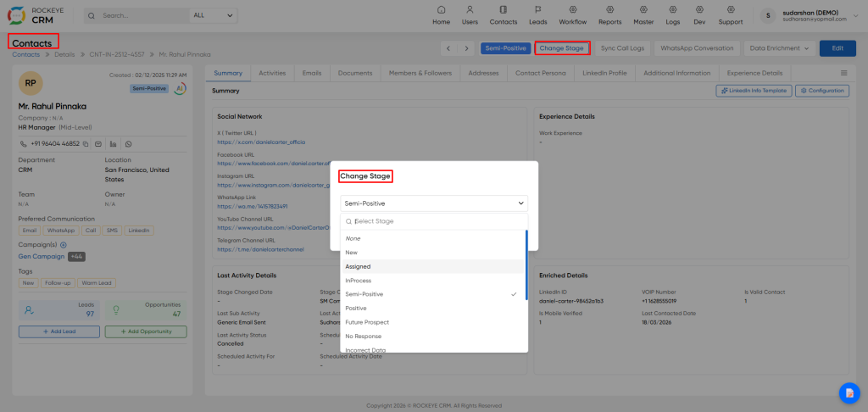
Task: Open the Gen Campaign link
Action: pos(42,256)
